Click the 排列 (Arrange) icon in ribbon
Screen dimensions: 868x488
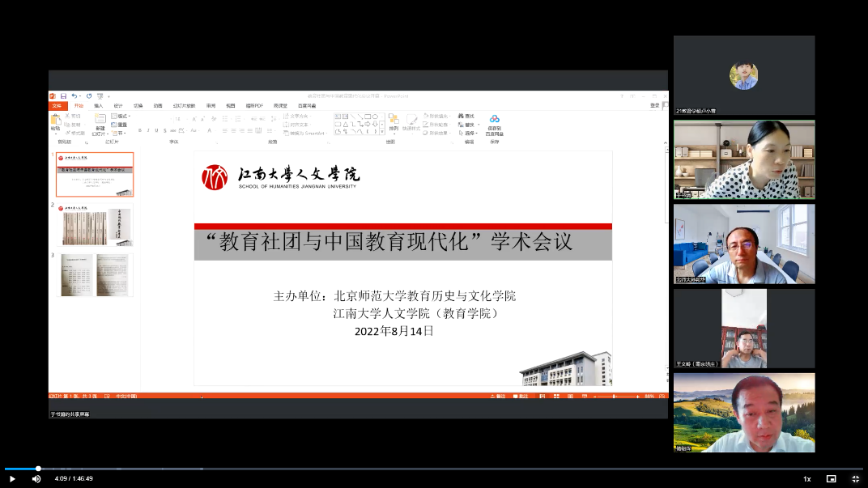394,120
